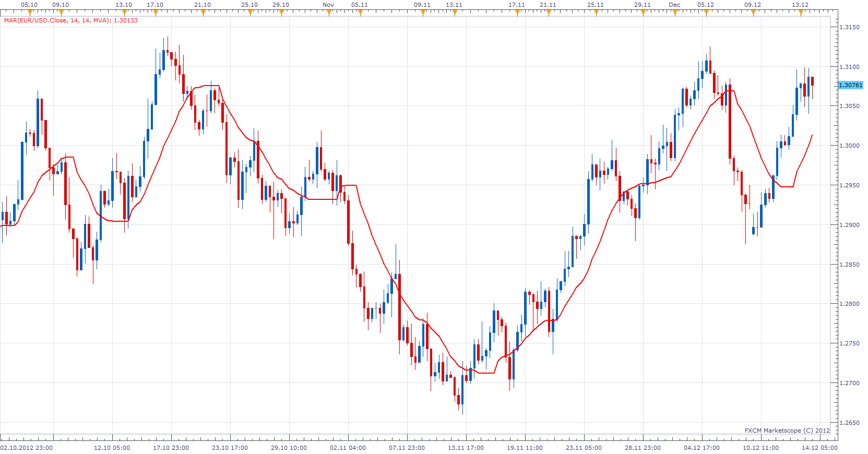
Task: Click the 1.2650 price axis label
Action: (849, 423)
